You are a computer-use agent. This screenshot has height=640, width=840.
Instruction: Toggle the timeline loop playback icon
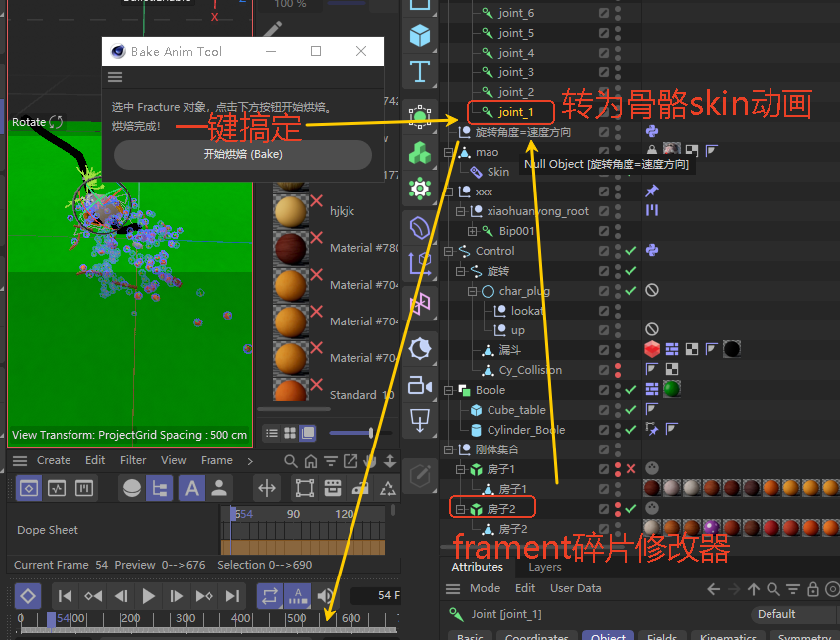[x=269, y=596]
